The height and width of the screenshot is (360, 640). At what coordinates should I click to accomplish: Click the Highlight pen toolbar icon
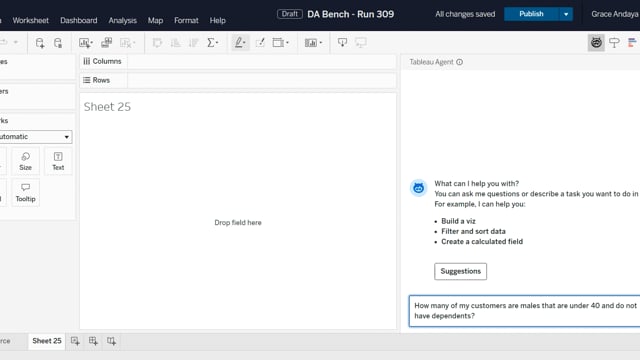[240, 42]
